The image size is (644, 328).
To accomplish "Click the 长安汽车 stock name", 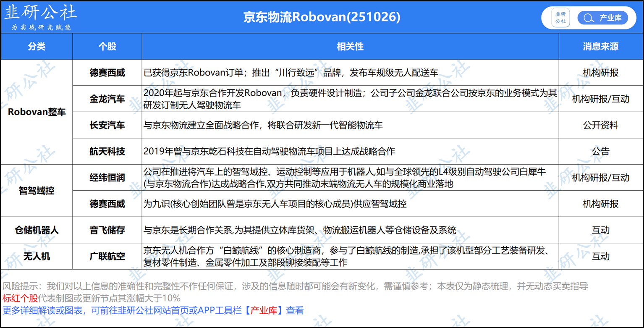I will (107, 125).
